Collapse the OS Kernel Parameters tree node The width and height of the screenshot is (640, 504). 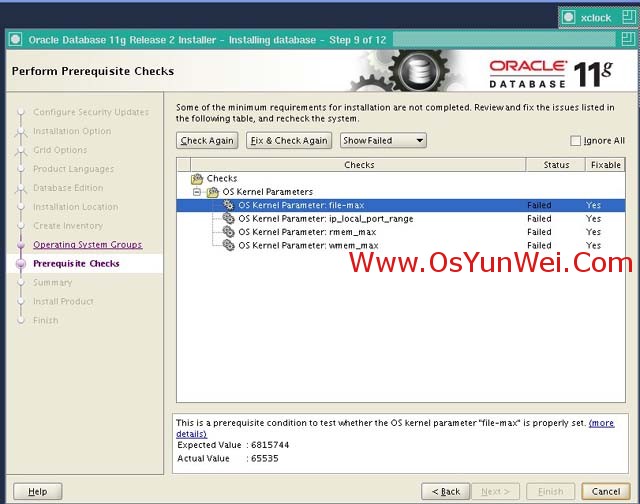197,192
